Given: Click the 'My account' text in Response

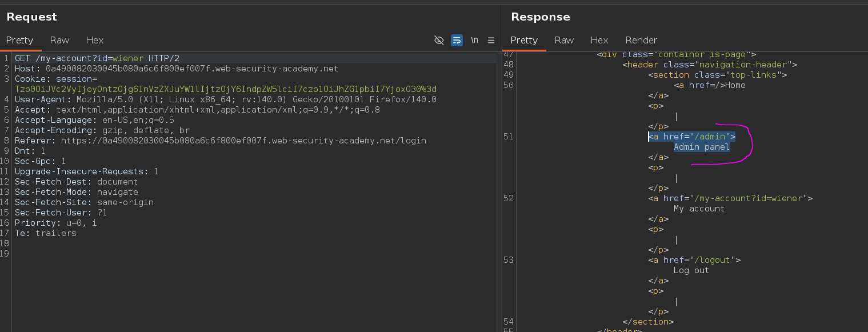Looking at the screenshot, I should click(x=699, y=209).
